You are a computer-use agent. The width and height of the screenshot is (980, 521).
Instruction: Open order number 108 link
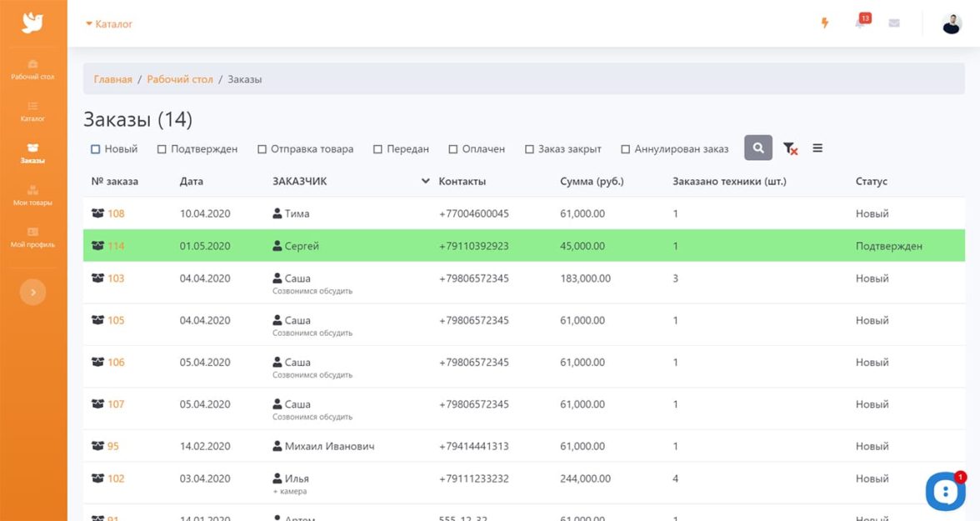[x=116, y=213]
